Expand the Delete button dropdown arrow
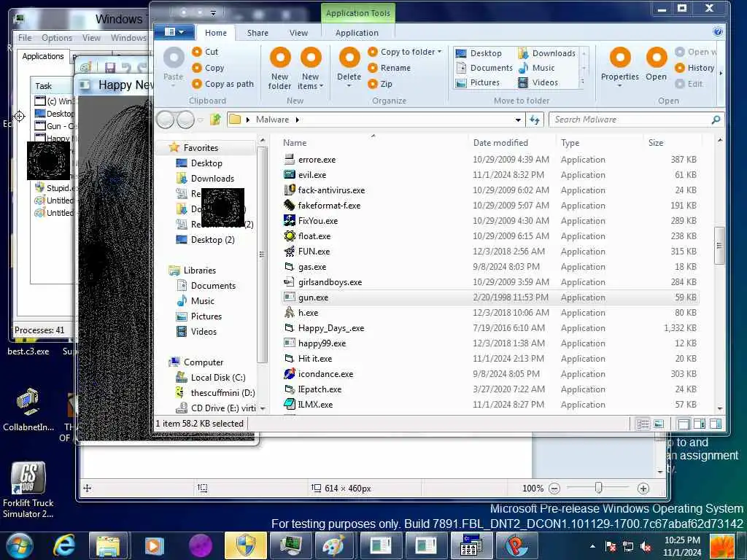The image size is (747, 560). pyautogui.click(x=349, y=86)
